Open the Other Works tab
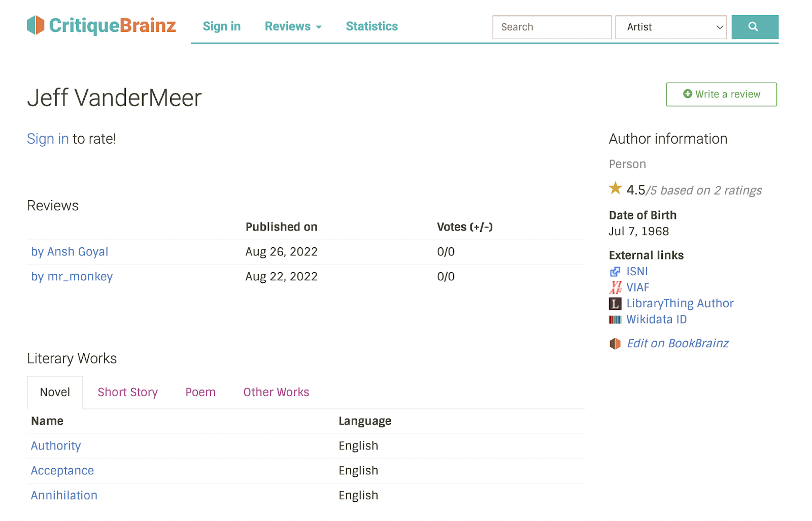Image resolution: width=812 pixels, height=521 pixels. pyautogui.click(x=276, y=392)
